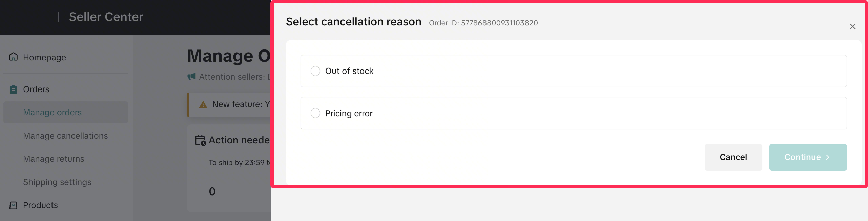Screen dimensions: 868x221
Task: Click the Products box icon in sidebar
Action: tap(13, 205)
